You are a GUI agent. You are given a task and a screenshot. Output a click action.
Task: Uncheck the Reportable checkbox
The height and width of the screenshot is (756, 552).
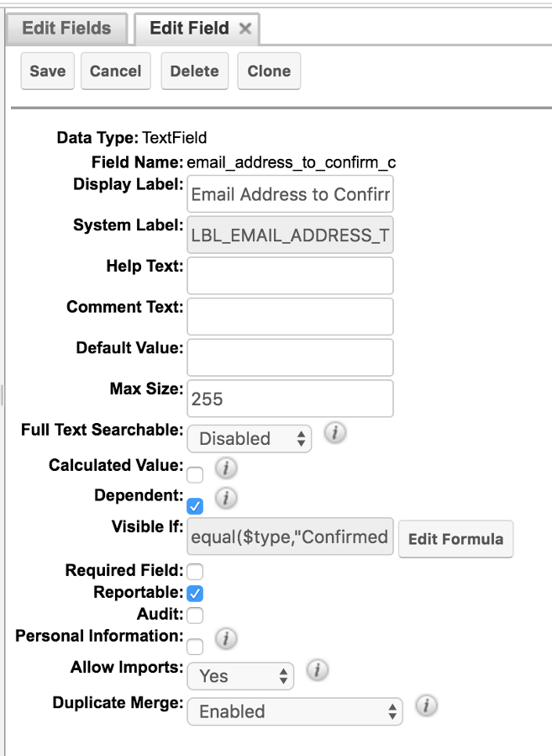tap(195, 594)
